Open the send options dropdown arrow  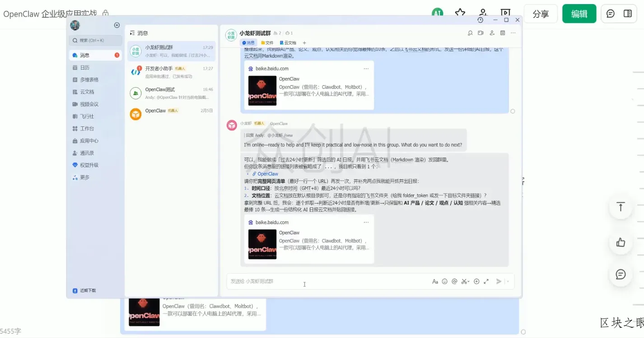[x=508, y=281]
